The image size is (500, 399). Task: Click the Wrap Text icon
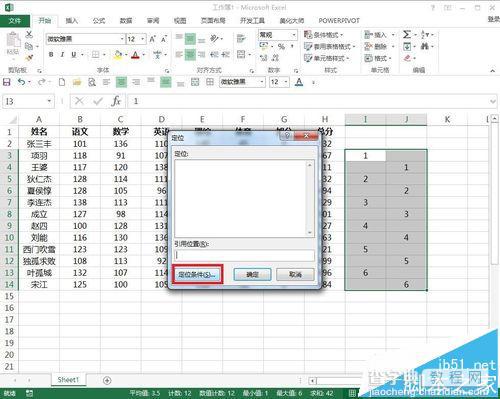241,39
